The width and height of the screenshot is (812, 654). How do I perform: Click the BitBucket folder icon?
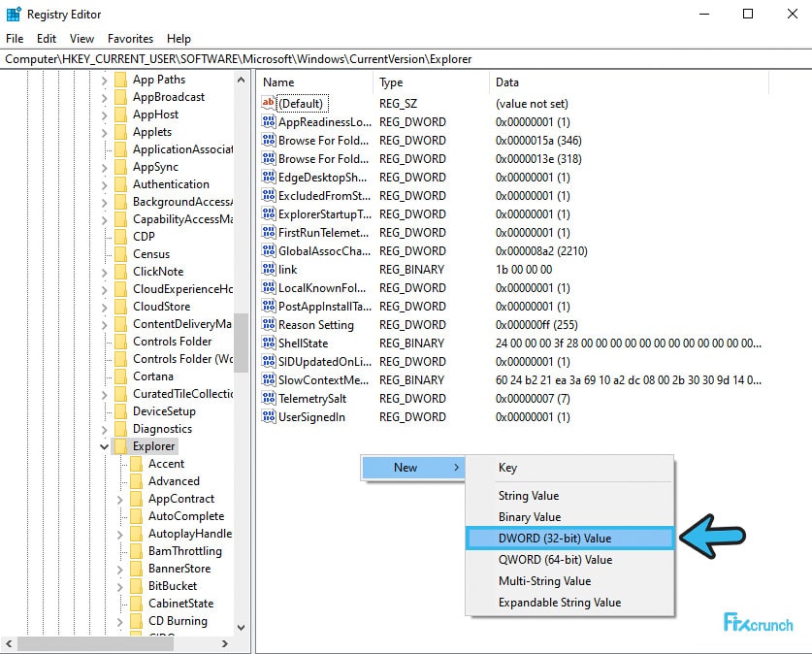(x=136, y=586)
